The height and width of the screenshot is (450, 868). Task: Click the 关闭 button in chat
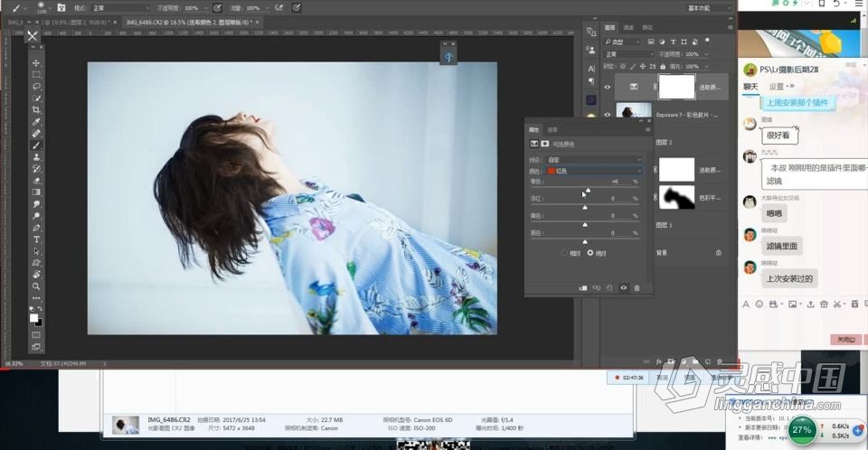(845, 340)
